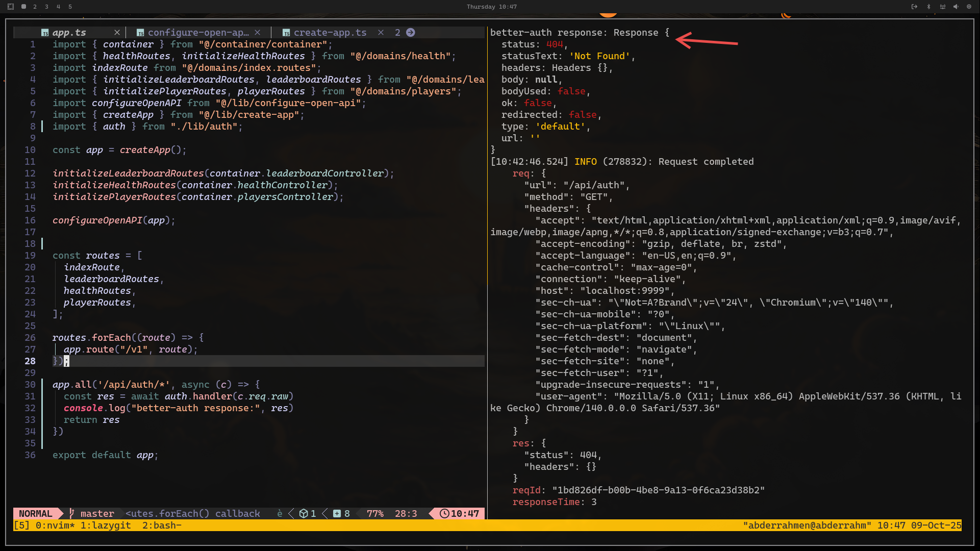This screenshot has width=980, height=551.
Task: Switch to the create-app.ts tab
Action: (x=330, y=33)
